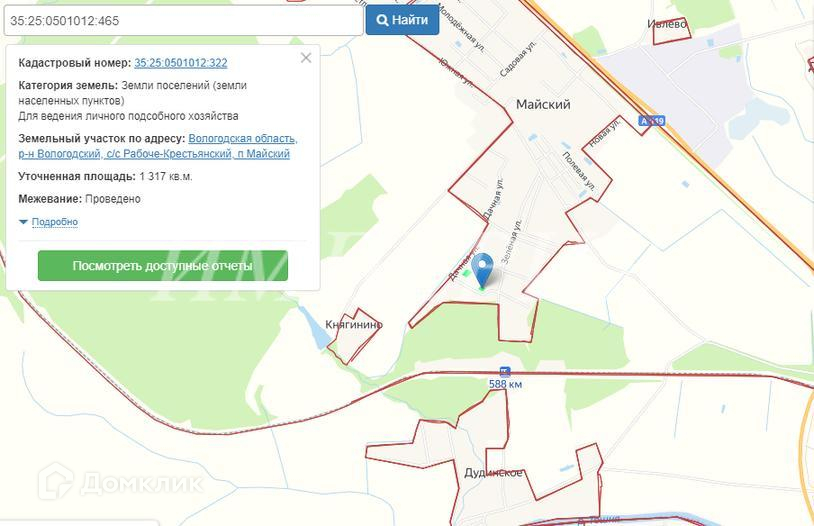
Task: Expand the Подробно details section
Action: [55, 222]
